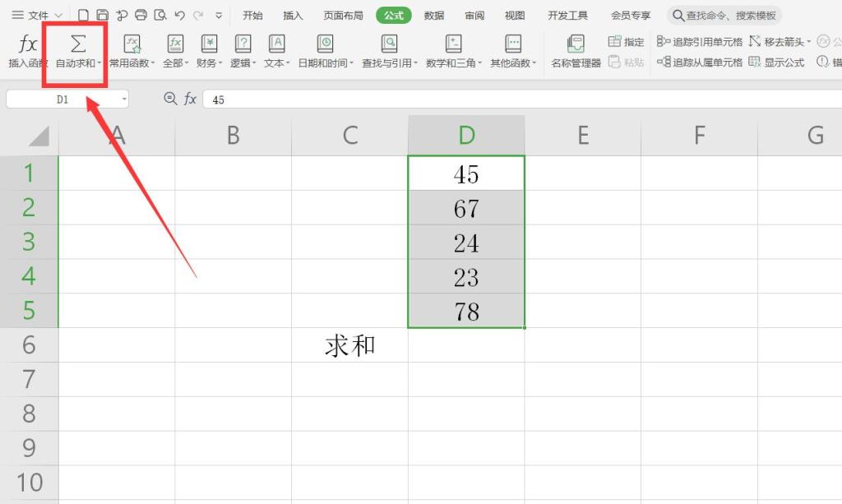Image resolution: width=842 pixels, height=504 pixels.
Task: Click the zoom magnifier icon by formula bar
Action: pos(170,98)
